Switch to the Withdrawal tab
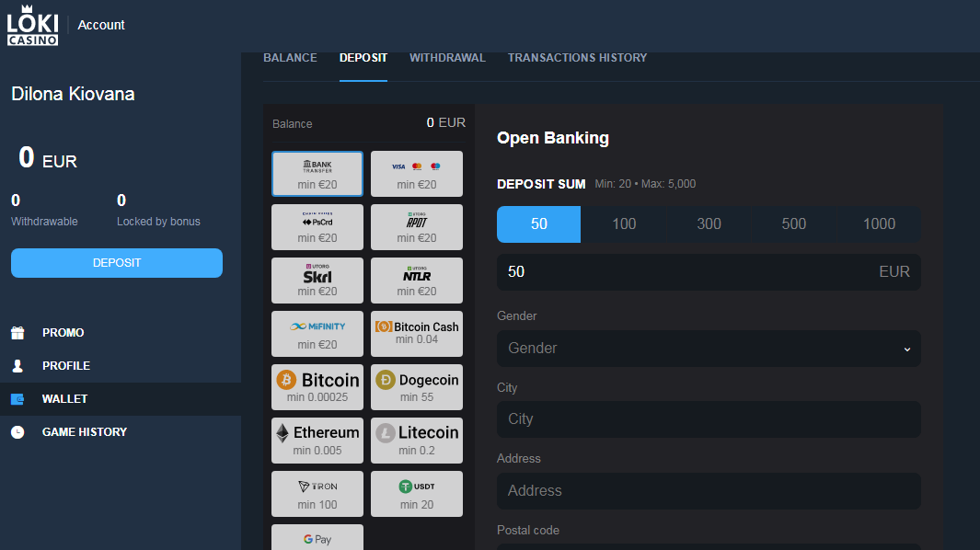The height and width of the screenshot is (550, 980). 447,58
